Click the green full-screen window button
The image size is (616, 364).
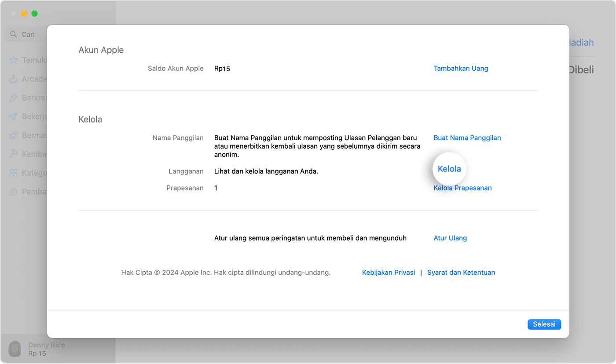pyautogui.click(x=35, y=14)
